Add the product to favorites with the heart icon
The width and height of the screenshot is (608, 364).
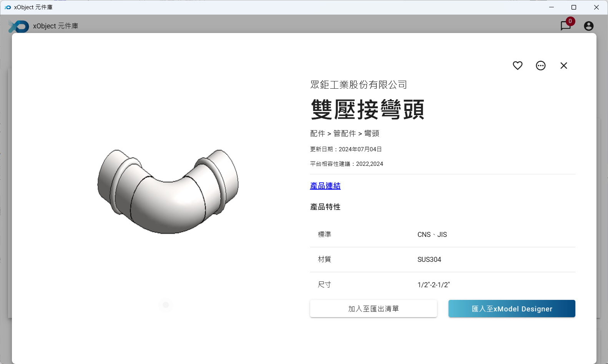[x=517, y=66]
